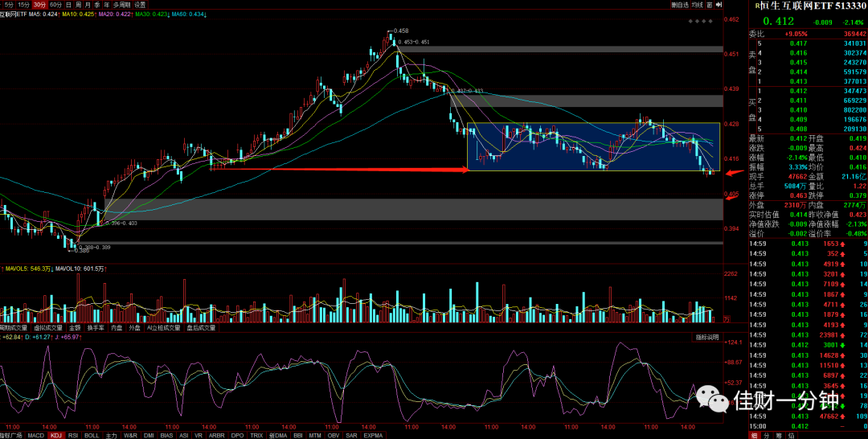Select the 细 detail tab in the side panel

tap(753, 435)
